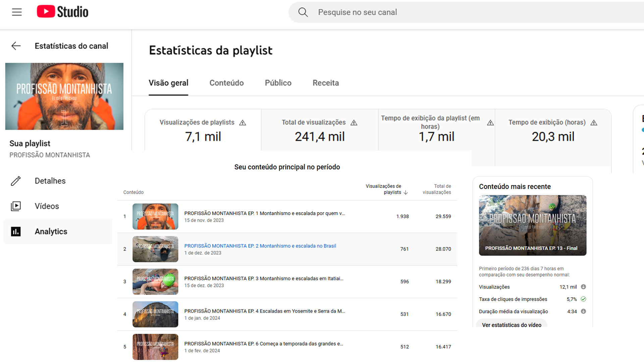Screen dimensions: 644x362
Task: Click the YouTube Studio logo
Action: click(63, 12)
